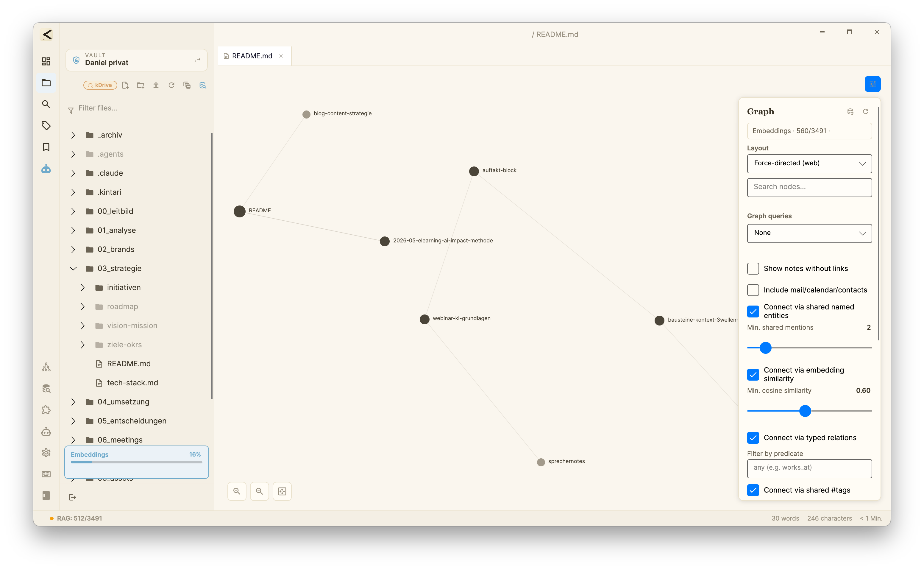Focus the Search nodes field
Image resolution: width=924 pixels, height=570 pixels.
[x=809, y=187]
